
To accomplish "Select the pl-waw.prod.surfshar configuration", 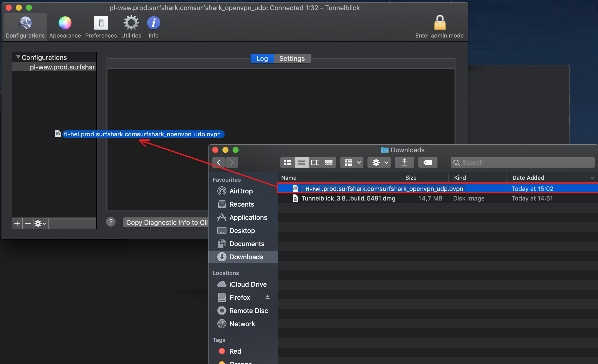I will (x=54, y=67).
